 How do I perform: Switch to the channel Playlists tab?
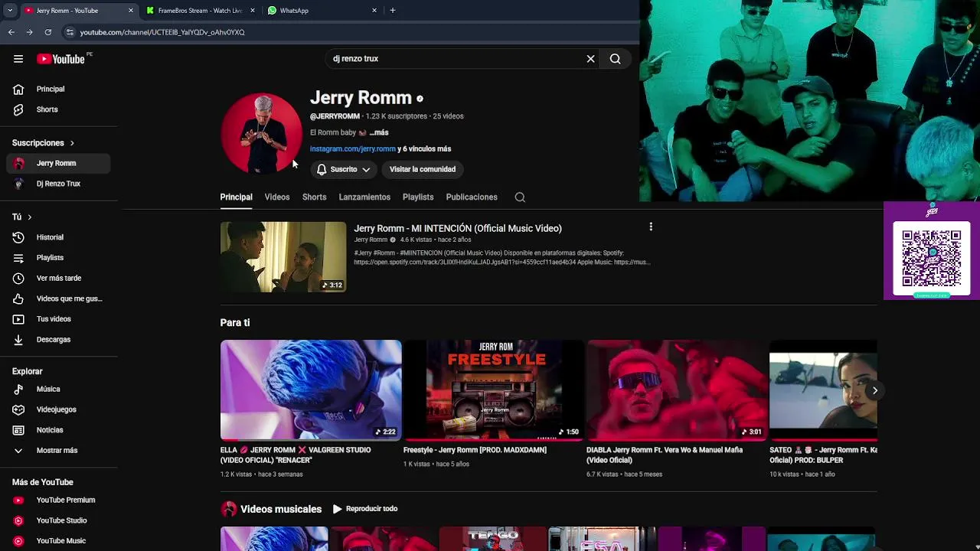418,197
